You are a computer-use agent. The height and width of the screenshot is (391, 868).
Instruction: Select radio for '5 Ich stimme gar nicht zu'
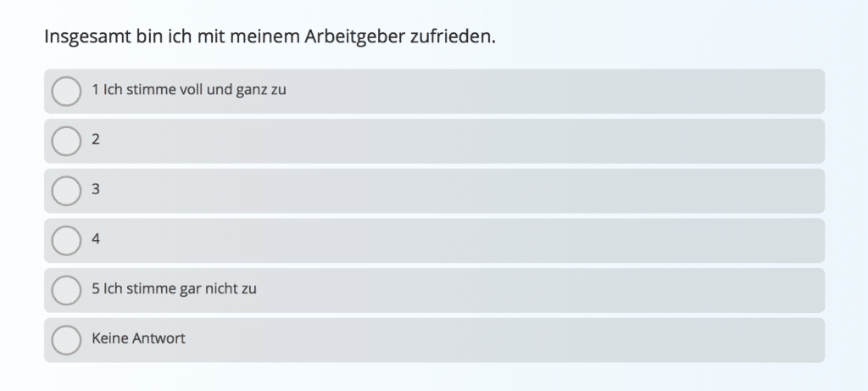(66, 290)
